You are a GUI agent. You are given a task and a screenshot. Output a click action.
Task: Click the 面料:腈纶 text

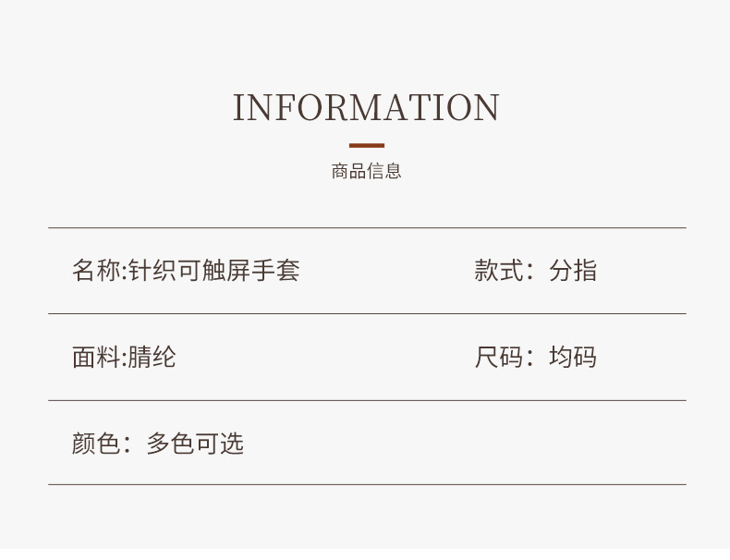coord(124,357)
